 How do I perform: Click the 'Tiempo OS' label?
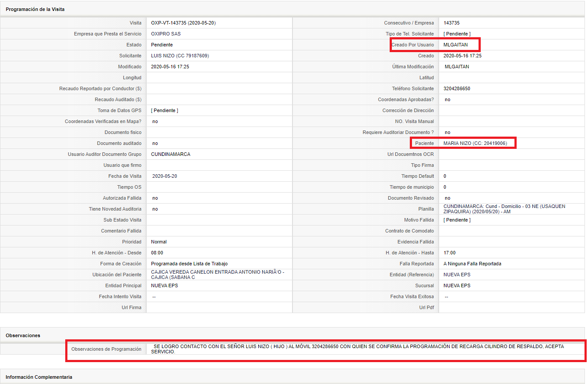(129, 187)
